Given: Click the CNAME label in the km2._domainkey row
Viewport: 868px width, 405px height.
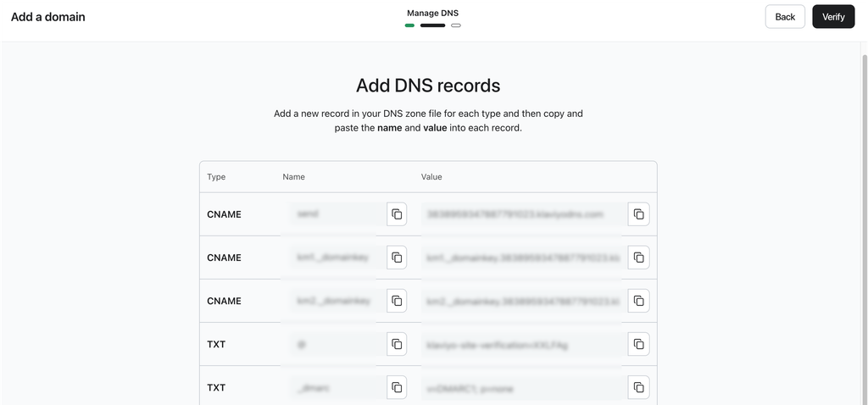Looking at the screenshot, I should [x=224, y=301].
